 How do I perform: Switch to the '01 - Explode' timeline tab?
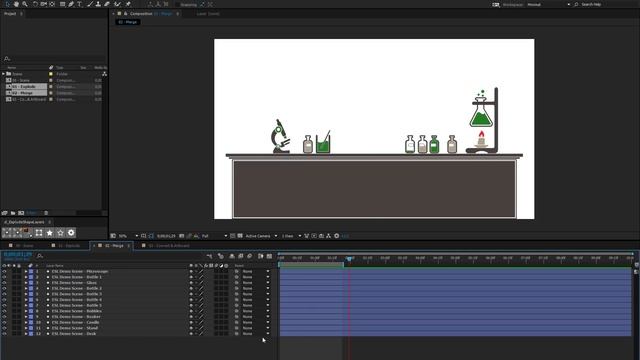[x=69, y=246]
